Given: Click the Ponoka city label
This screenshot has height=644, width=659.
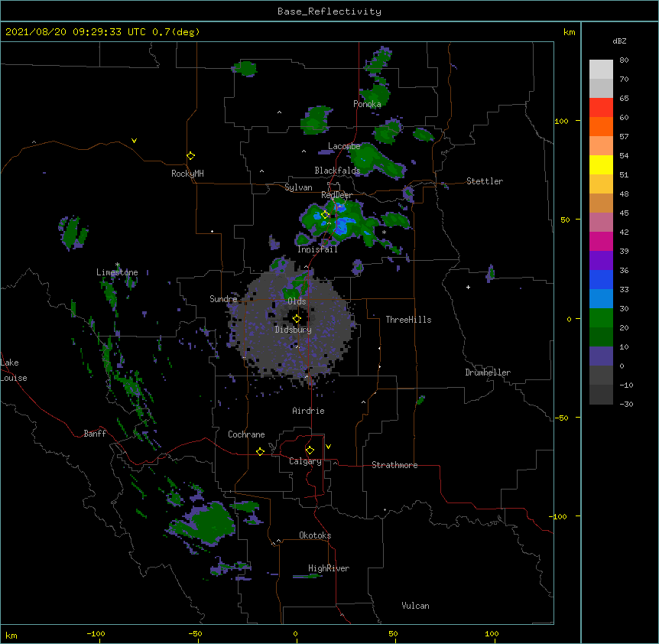Looking at the screenshot, I should [x=367, y=104].
